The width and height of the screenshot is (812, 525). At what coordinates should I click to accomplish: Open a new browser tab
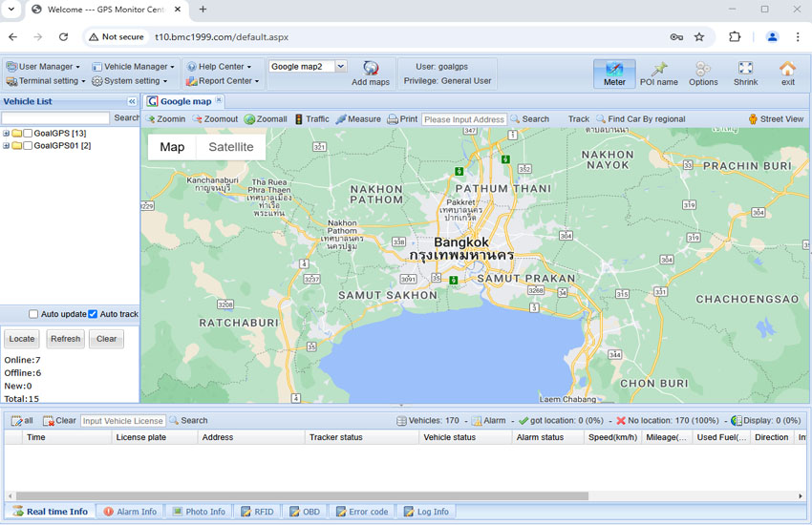click(203, 10)
